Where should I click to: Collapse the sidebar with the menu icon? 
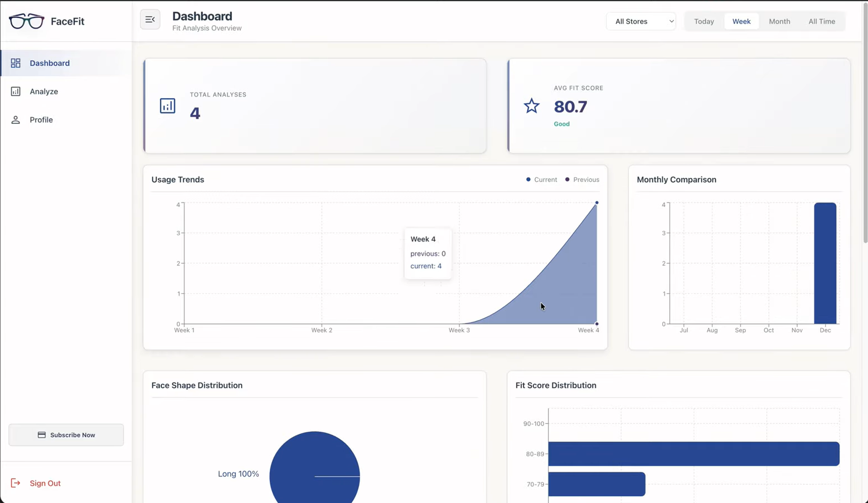[x=150, y=20]
